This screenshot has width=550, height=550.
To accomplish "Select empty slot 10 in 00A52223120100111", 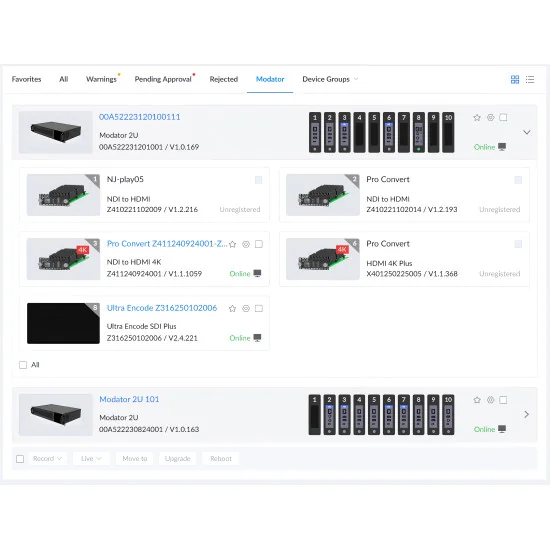I will [x=448, y=132].
